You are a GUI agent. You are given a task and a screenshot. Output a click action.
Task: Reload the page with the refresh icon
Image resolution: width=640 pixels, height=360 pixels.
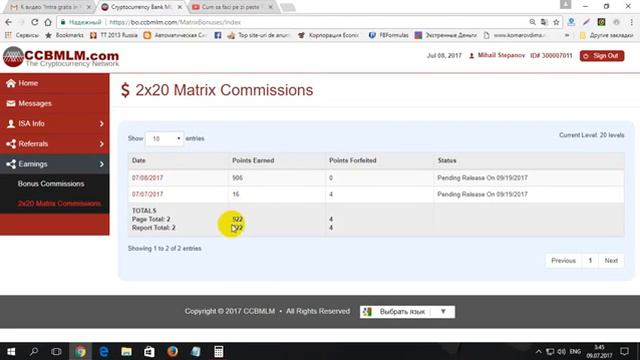click(x=35, y=22)
